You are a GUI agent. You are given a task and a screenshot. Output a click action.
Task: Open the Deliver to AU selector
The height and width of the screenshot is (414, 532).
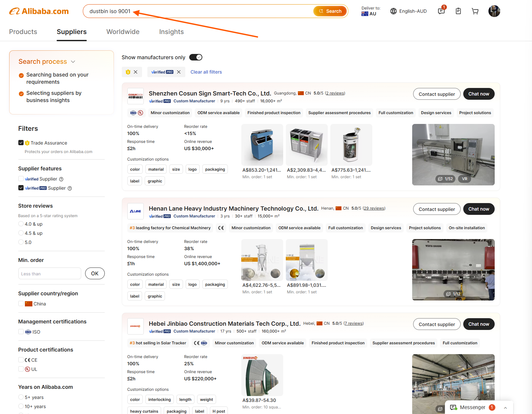point(371,11)
